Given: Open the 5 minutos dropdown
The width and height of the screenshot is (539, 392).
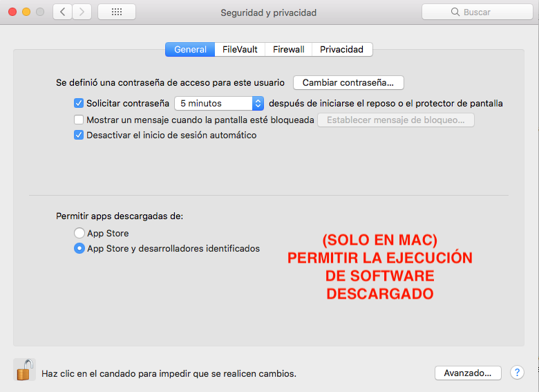Looking at the screenshot, I should point(219,103).
